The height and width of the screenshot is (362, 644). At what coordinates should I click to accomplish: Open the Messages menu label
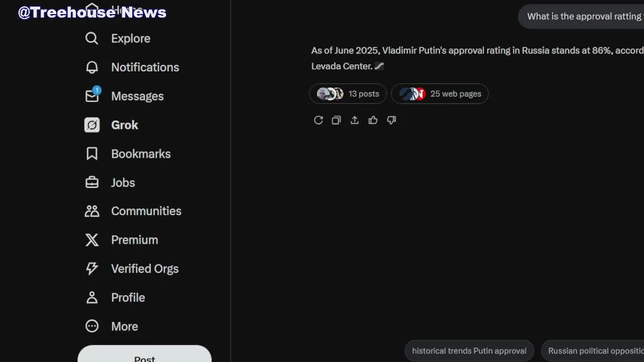[137, 96]
